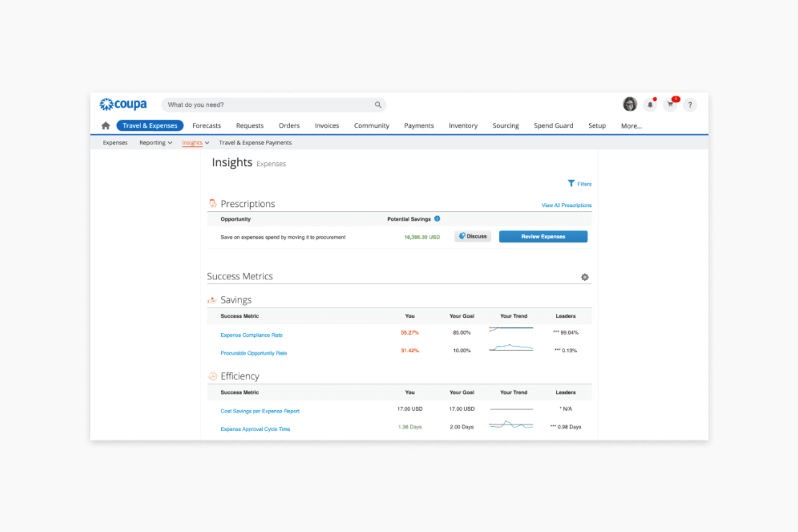
Task: Expand the Reporting dropdown
Action: point(155,142)
